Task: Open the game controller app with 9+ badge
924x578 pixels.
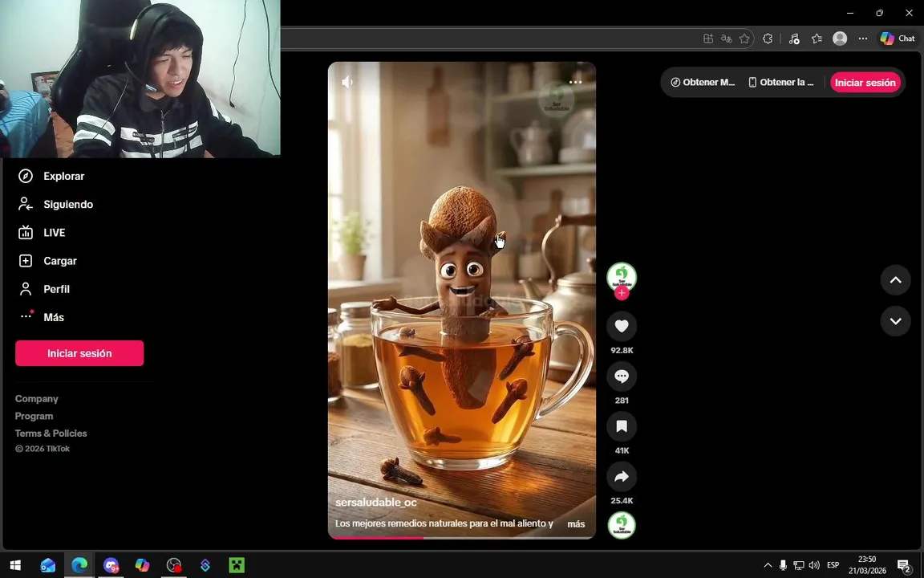Action: coord(111,565)
